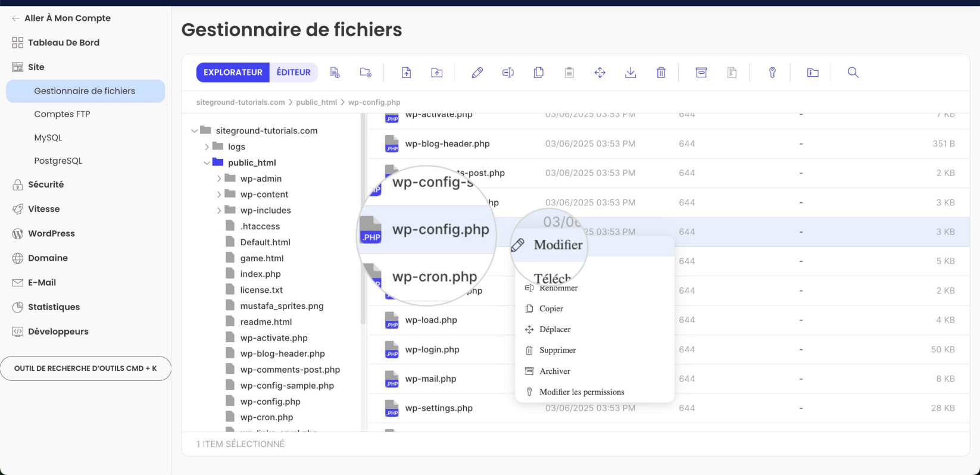Click the archive box icon in toolbar
Screen dimensions: 980x475
click(x=701, y=73)
